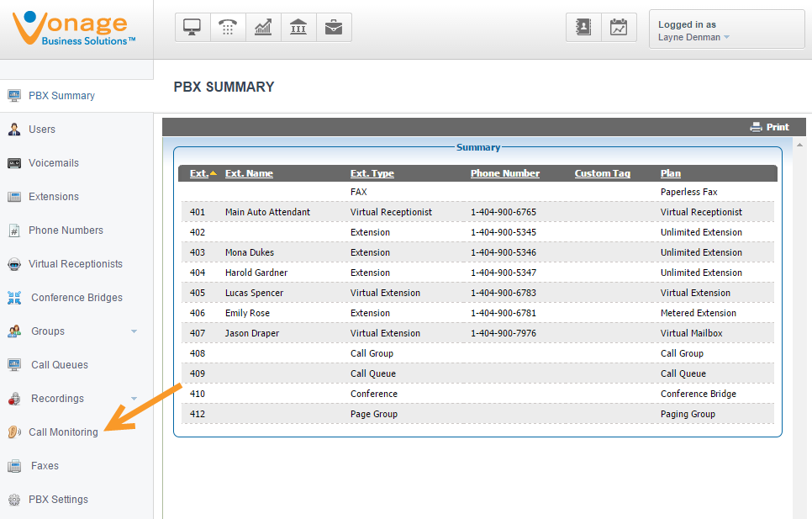812x519 pixels.
Task: Click the Page Group type cell
Action: click(374, 414)
